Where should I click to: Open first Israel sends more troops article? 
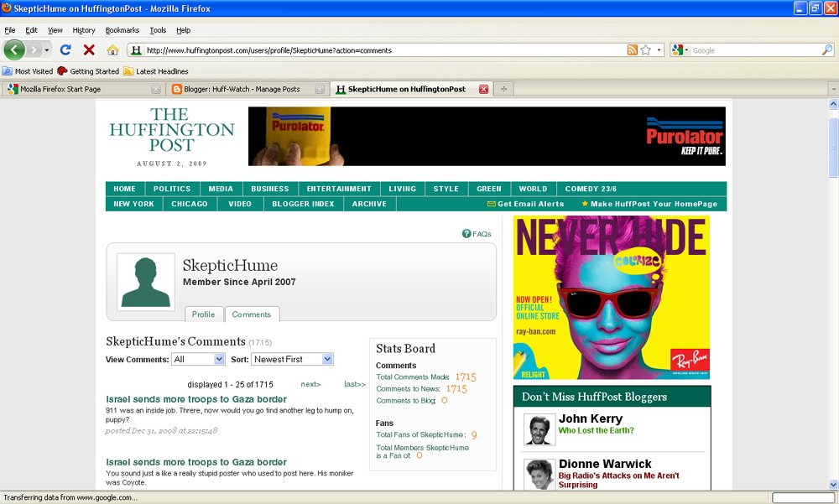click(x=196, y=399)
